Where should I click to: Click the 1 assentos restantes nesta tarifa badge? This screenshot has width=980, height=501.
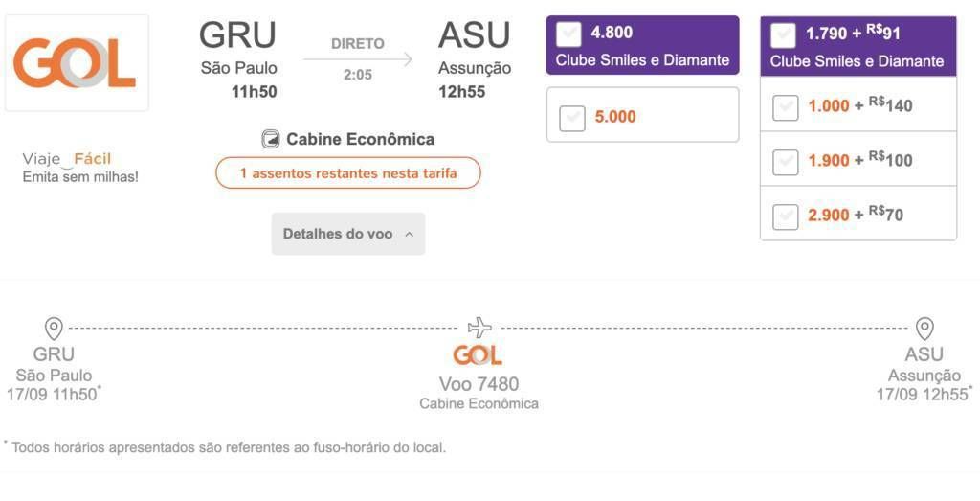[348, 173]
